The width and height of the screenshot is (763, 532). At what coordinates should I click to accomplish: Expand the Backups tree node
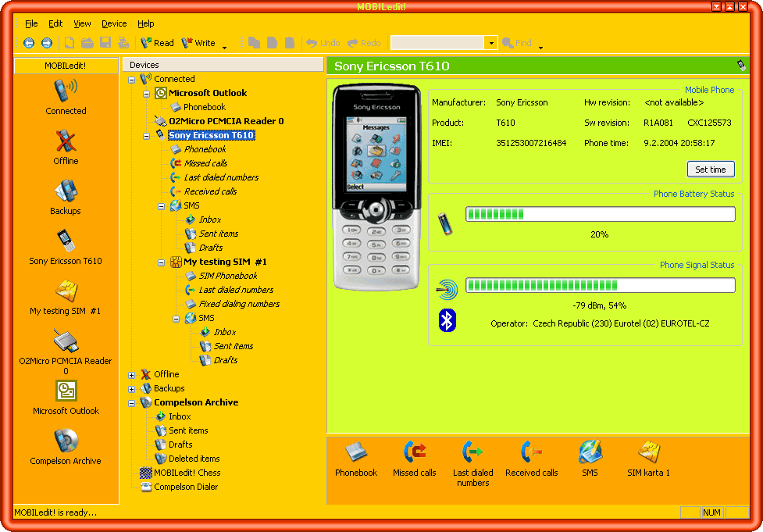coord(131,389)
